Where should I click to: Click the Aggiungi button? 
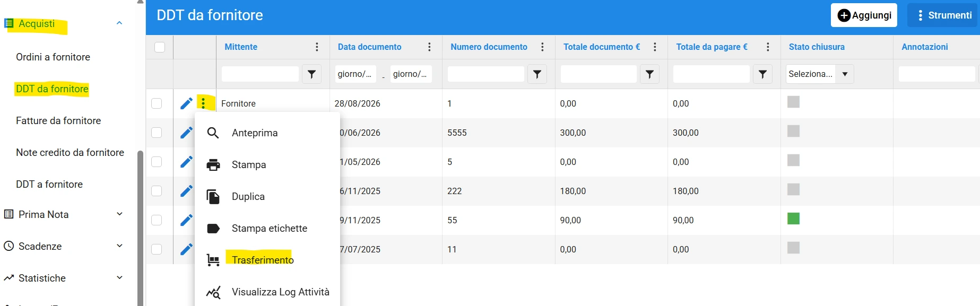[864, 15]
